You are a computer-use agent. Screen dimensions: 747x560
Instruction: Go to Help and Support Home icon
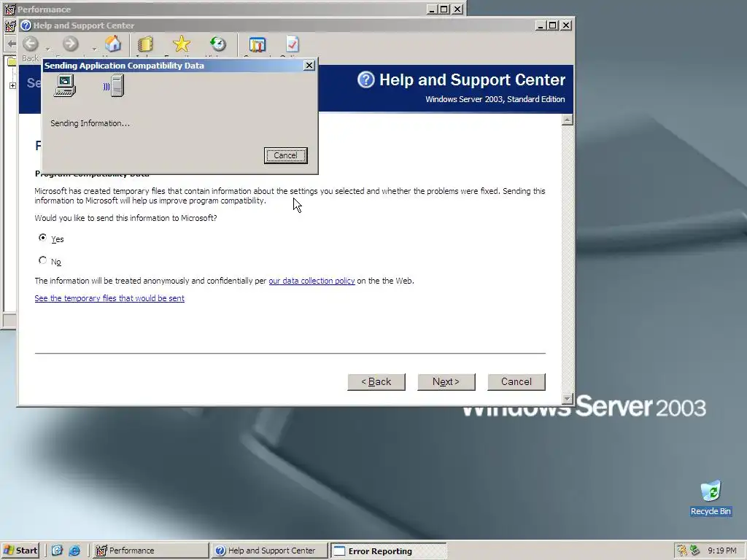pyautogui.click(x=113, y=44)
